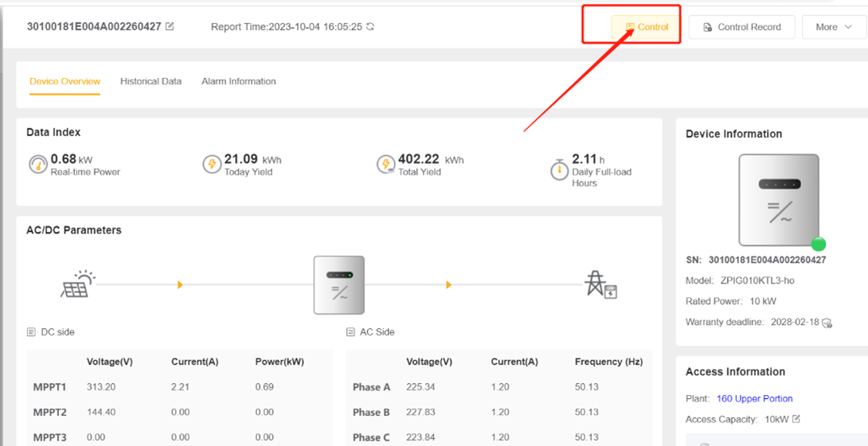Edit the Access Capacity value

[796, 419]
